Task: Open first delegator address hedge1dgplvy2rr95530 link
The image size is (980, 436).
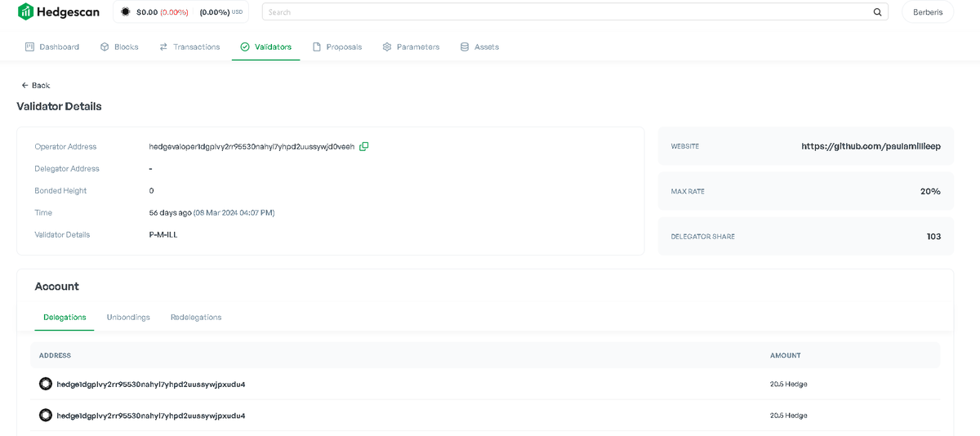Action: pyautogui.click(x=151, y=384)
